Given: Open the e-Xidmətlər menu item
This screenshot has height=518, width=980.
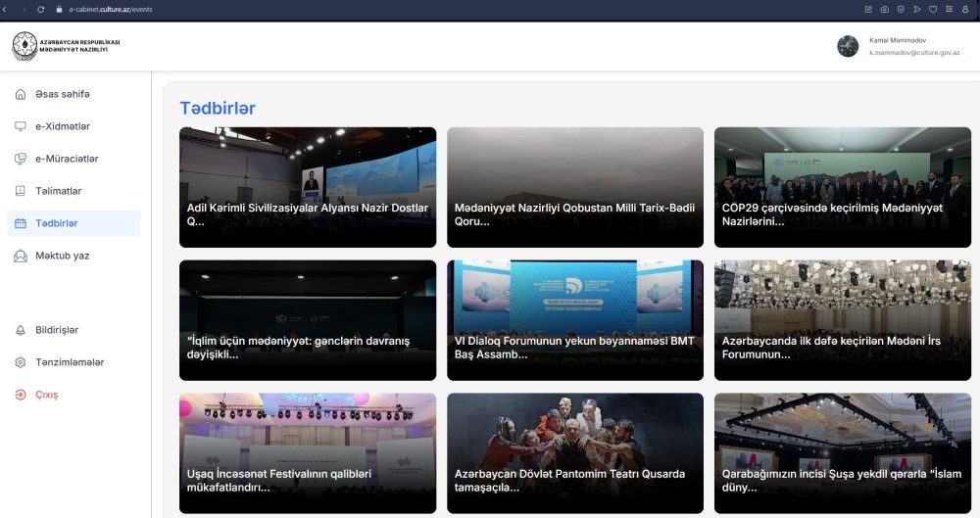Looking at the screenshot, I should 63,126.
